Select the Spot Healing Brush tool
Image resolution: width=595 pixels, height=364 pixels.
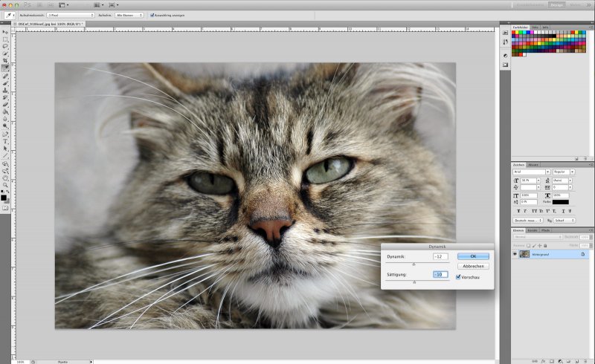coord(5,76)
